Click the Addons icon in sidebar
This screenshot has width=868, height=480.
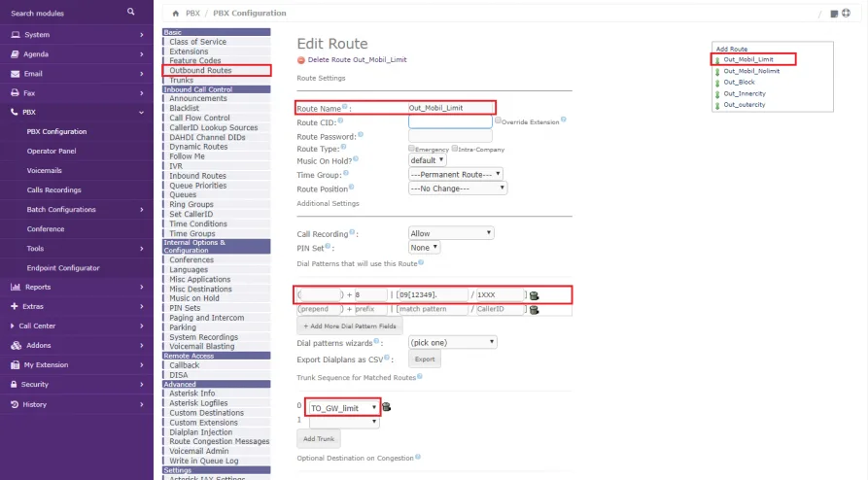tap(17, 346)
